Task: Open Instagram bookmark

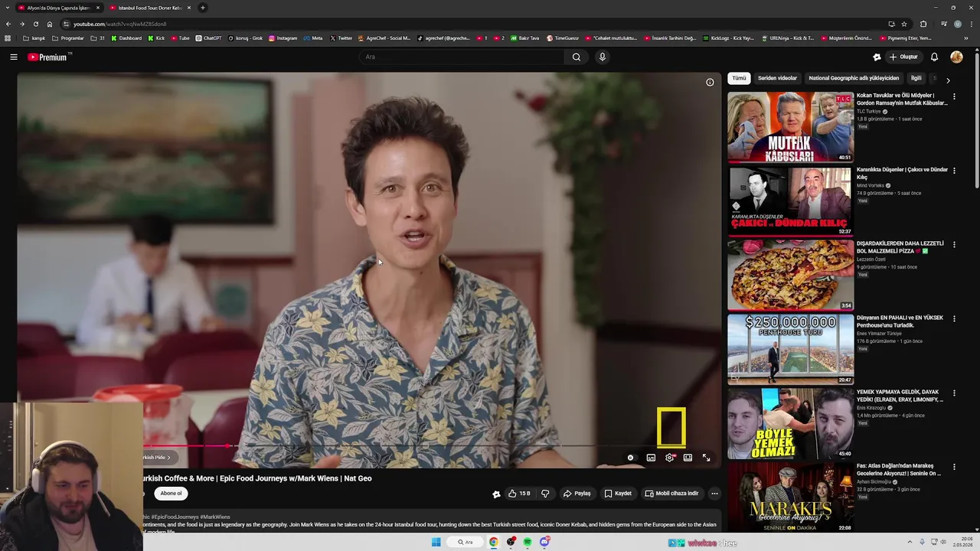Action: coord(283,38)
